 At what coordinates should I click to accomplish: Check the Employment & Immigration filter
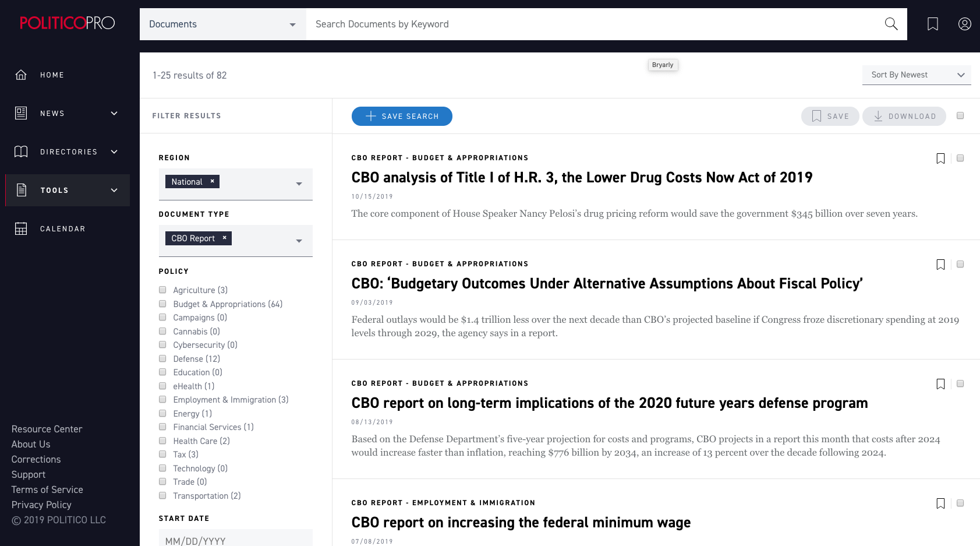tap(162, 399)
